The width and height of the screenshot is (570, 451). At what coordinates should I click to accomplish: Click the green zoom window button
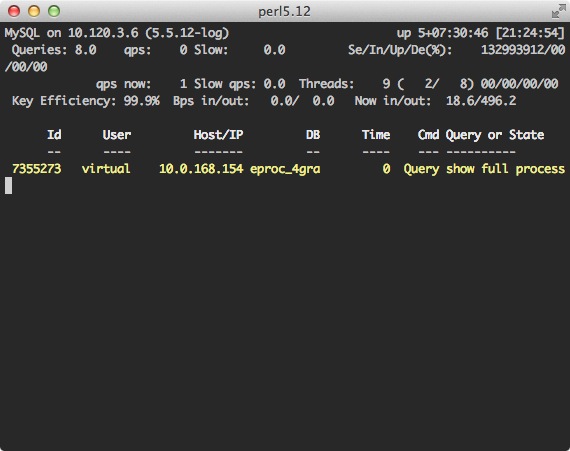coord(54,11)
